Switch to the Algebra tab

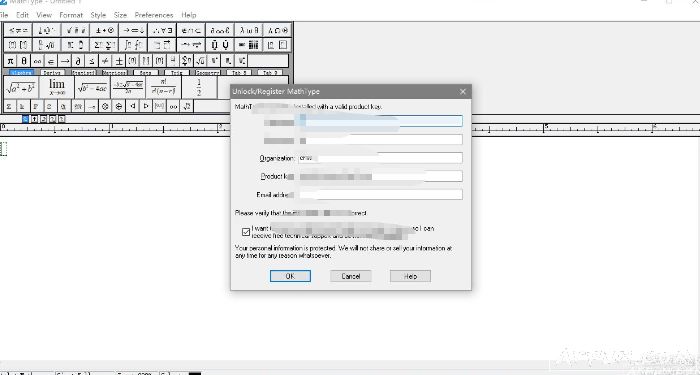[21, 72]
